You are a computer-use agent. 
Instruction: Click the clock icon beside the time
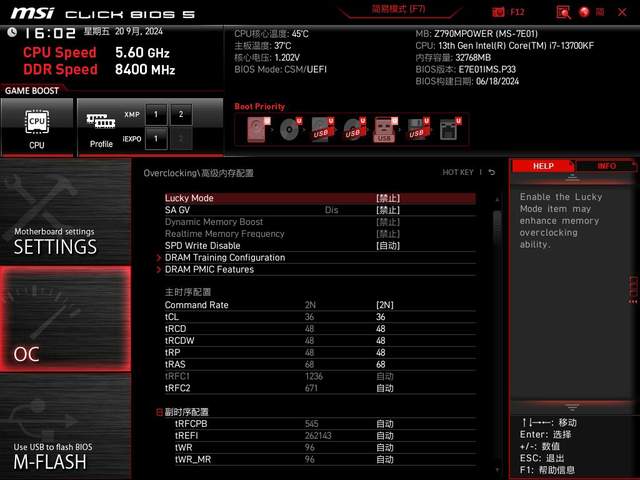[x=12, y=32]
